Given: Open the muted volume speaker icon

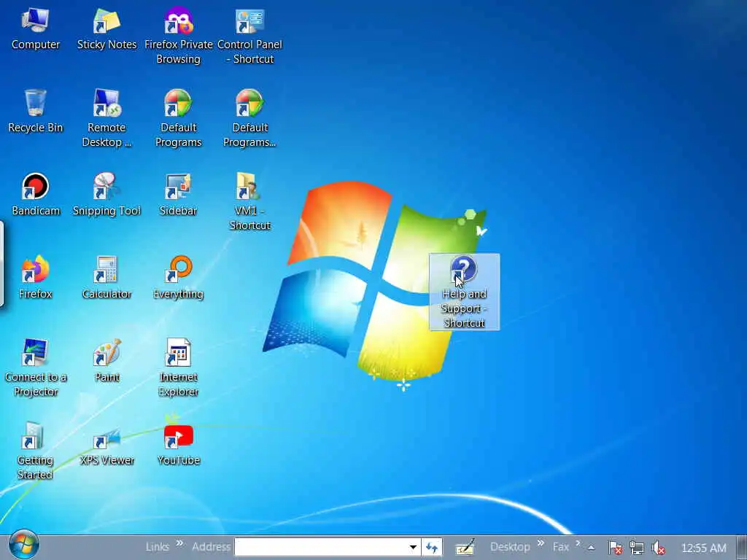Looking at the screenshot, I should (x=659, y=548).
